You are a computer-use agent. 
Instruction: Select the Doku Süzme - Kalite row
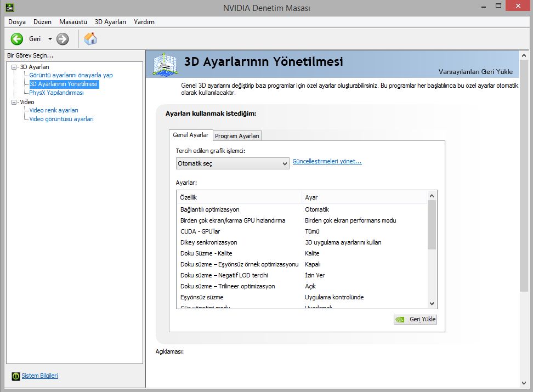[302, 253]
